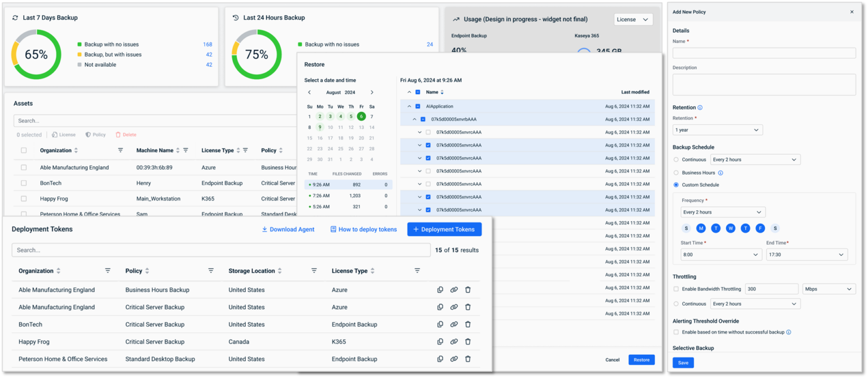This screenshot has height=378, width=868.
Task: Toggle Friday in custom schedule days
Action: 760,228
